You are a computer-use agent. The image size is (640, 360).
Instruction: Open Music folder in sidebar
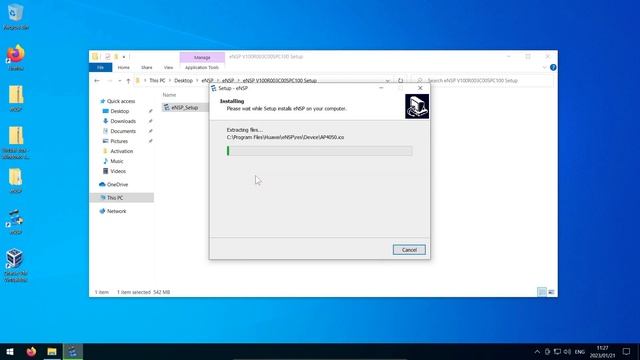tap(116, 161)
